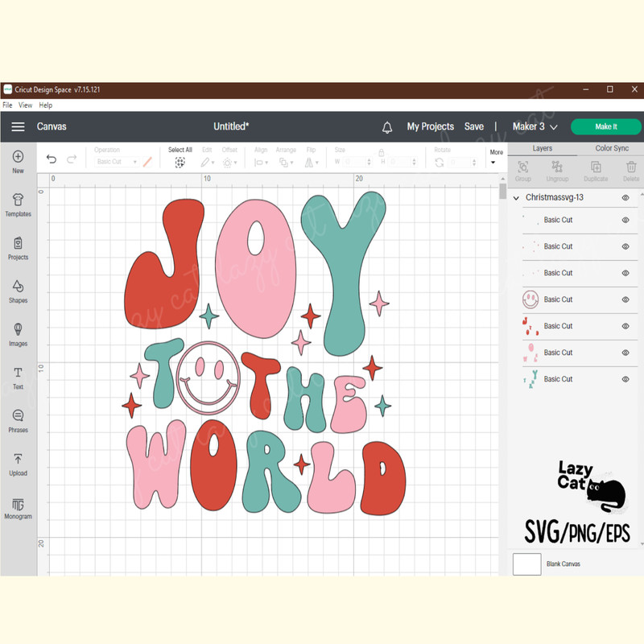This screenshot has height=644, width=644.
Task: Select the Shapes tool
Action: (18, 291)
